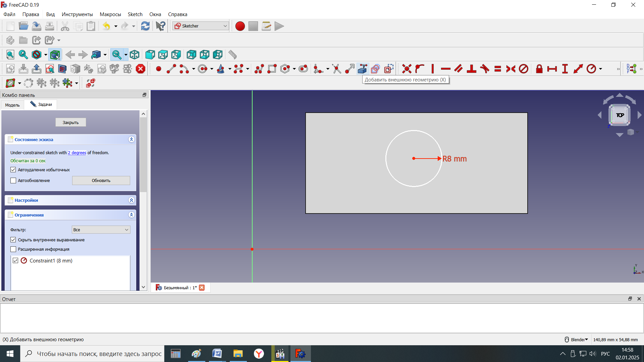
Task: Switch to the Задачи tab
Action: [x=41, y=105]
